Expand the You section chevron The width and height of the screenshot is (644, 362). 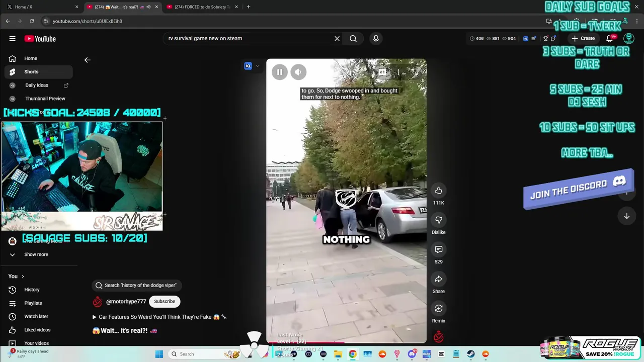coord(23,276)
